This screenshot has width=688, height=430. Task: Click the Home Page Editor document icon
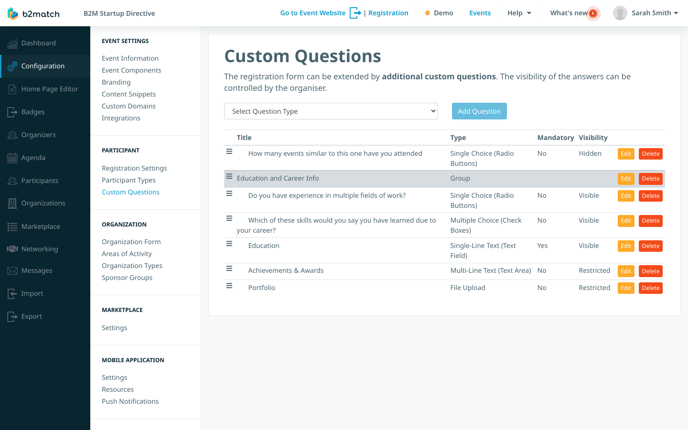(12, 89)
